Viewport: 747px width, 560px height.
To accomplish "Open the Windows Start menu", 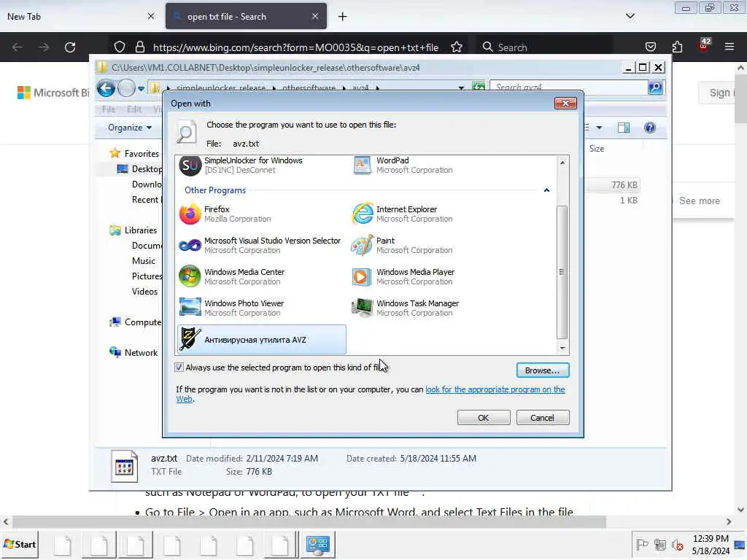I will click(x=20, y=544).
